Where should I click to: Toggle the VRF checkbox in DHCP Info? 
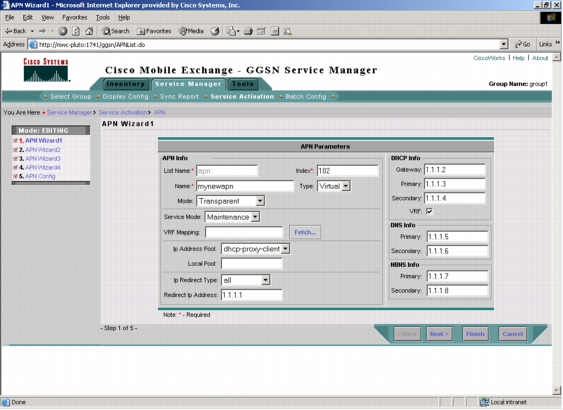pos(429,211)
